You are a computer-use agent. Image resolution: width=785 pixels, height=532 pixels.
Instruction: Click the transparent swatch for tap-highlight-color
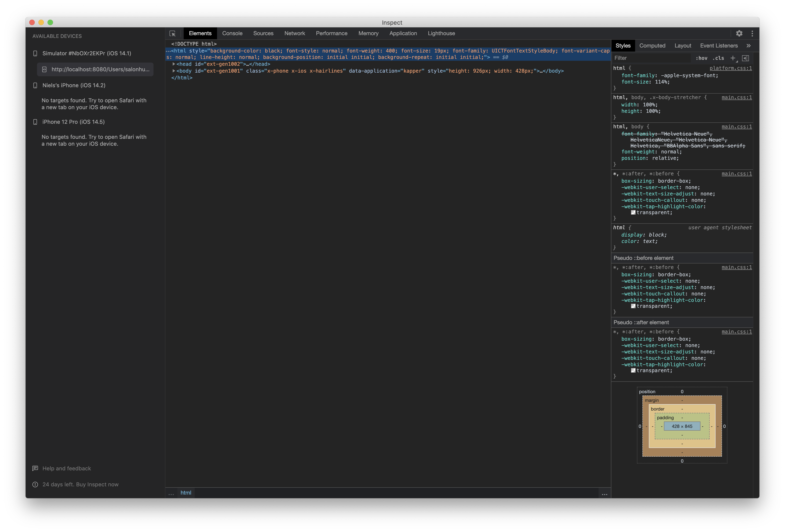click(x=633, y=212)
